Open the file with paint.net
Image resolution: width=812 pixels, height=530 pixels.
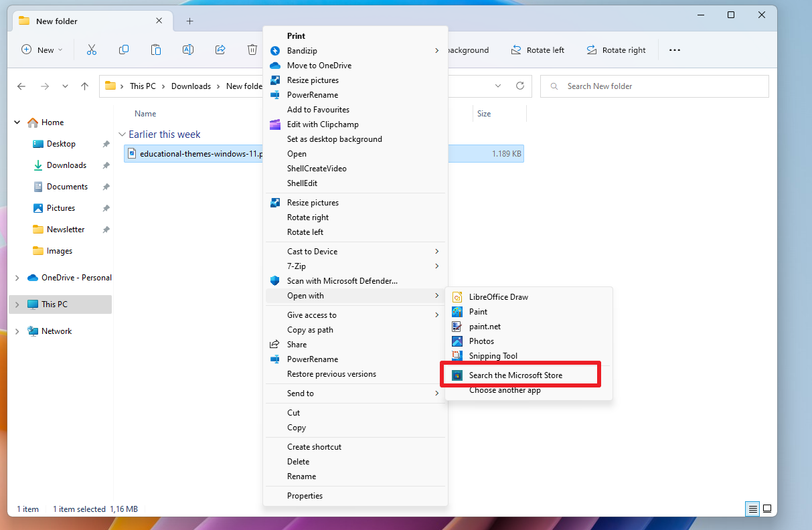pos(485,326)
